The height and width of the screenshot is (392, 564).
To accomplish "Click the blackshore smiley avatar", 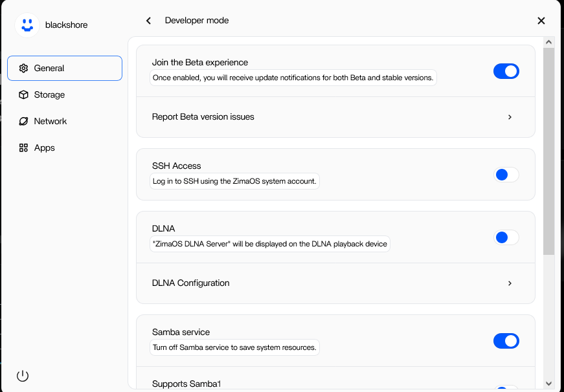I will [27, 25].
